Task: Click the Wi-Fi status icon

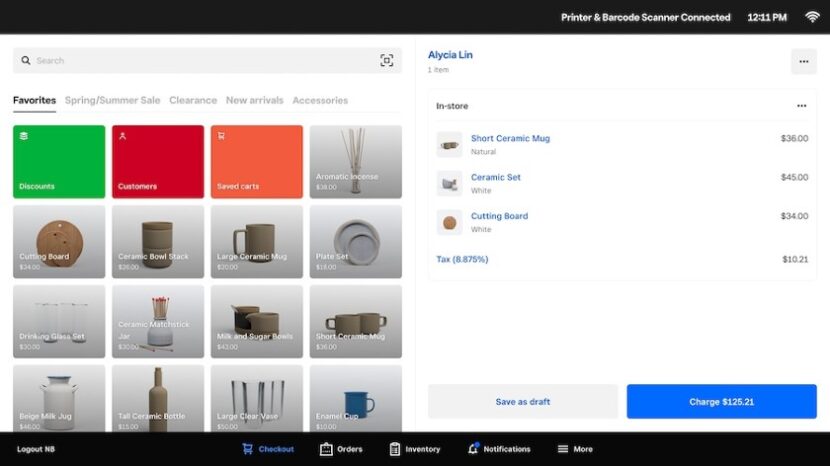Action: tap(812, 17)
